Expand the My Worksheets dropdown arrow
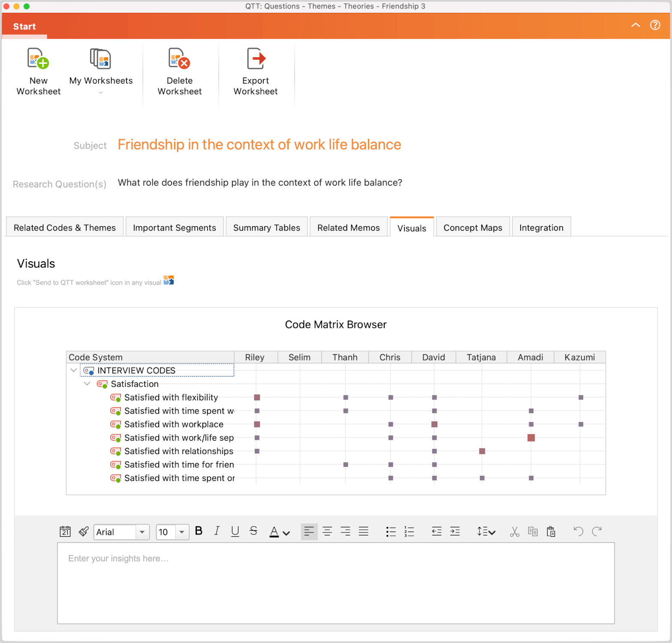Image resolution: width=672 pixels, height=643 pixels. coord(101,93)
